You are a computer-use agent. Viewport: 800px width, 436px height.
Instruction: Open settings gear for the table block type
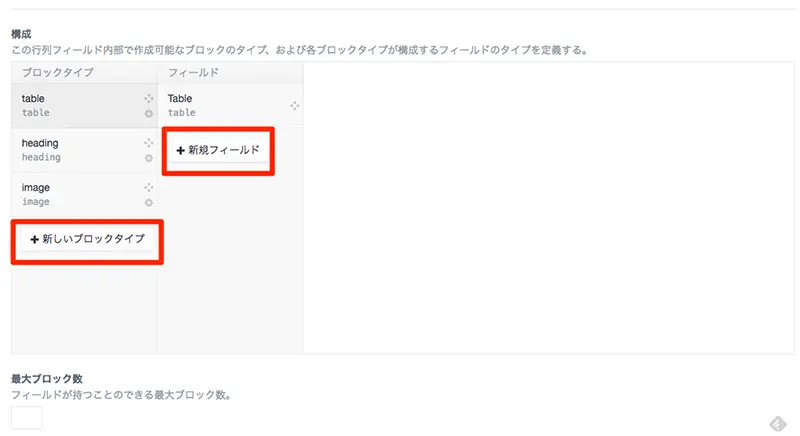(148, 114)
